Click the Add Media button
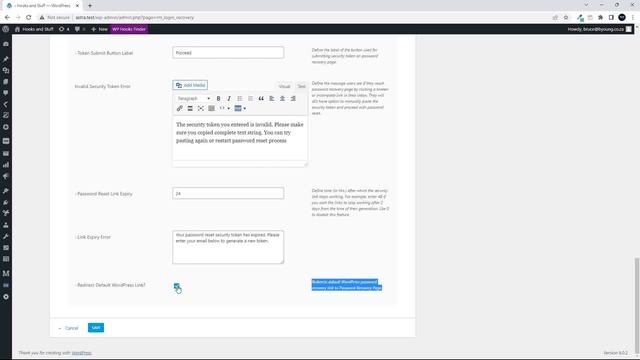This screenshot has width=640, height=360. point(190,85)
